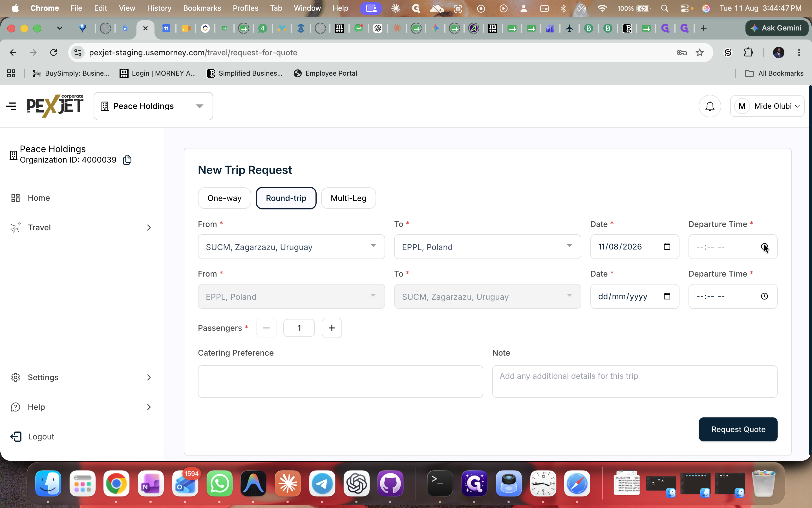Select Multi-Leg trip type
The width and height of the screenshot is (812, 508).
pos(348,198)
